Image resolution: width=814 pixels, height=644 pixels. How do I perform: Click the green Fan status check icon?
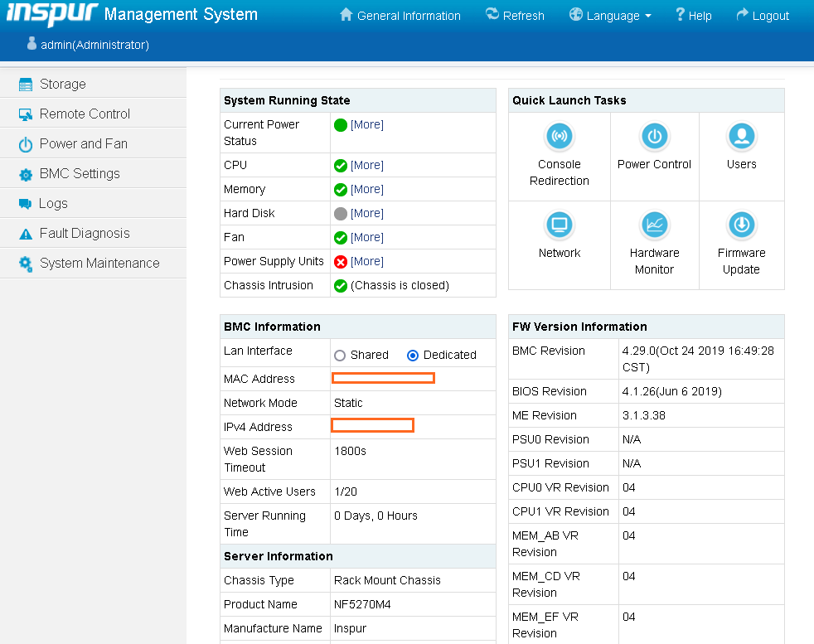pos(341,238)
